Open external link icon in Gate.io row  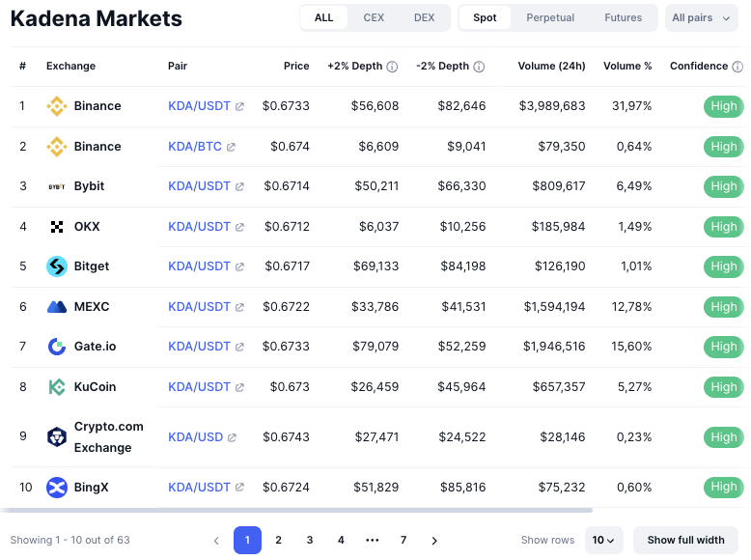coord(239,347)
